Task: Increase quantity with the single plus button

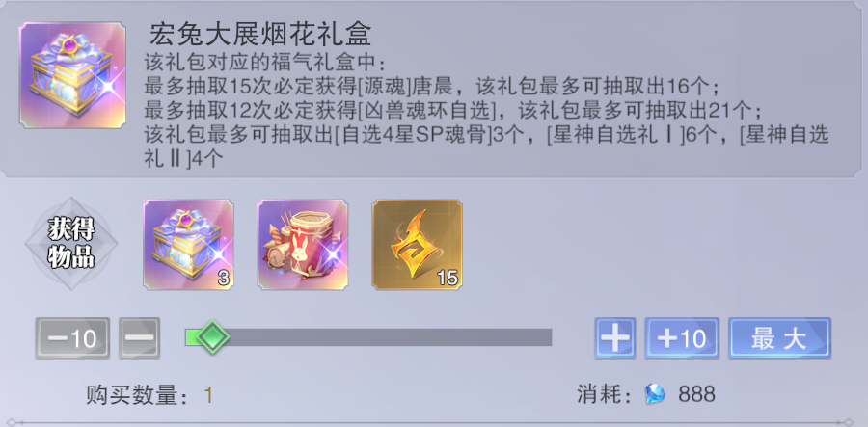Action: pos(615,338)
